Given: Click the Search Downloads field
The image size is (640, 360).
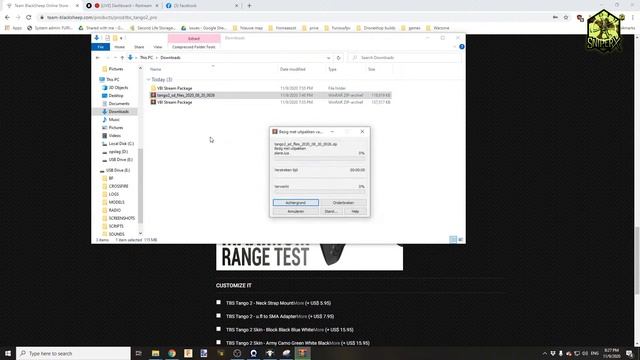Looking at the screenshot, I should 404,58.
